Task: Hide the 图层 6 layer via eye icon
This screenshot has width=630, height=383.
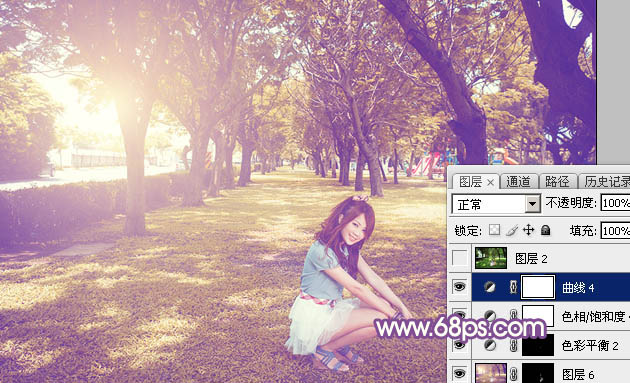Action: point(460,374)
